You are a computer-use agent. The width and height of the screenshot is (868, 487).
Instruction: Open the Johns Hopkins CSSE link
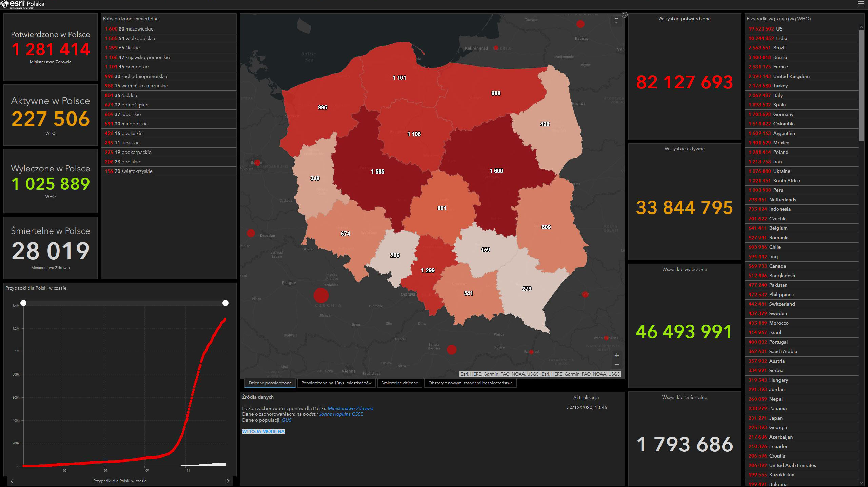[x=341, y=414]
